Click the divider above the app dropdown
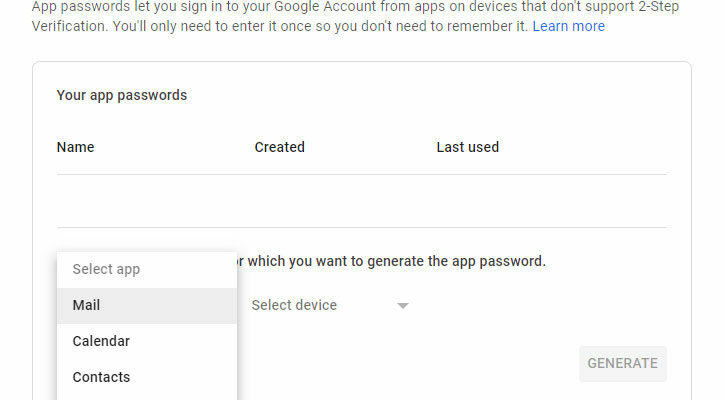Viewport: 725px width, 400px height. pos(362,227)
